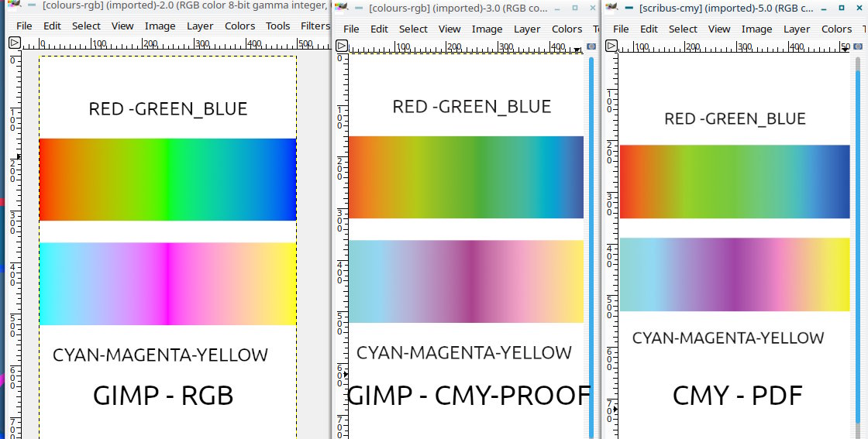Click cyan-magenta-yellow gradient in CMY-PROOF image
Screen dimensions: 868x439
click(466, 281)
